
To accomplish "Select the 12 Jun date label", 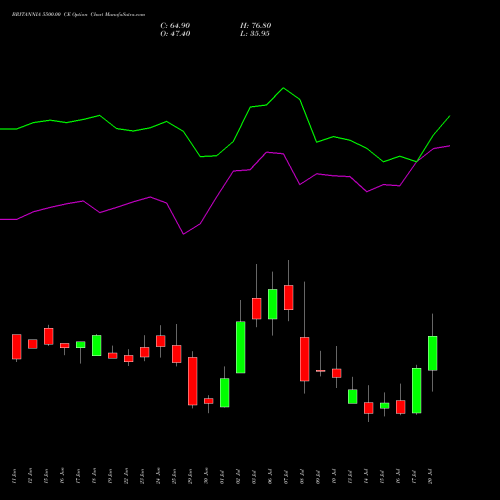I will click(x=30, y=476).
